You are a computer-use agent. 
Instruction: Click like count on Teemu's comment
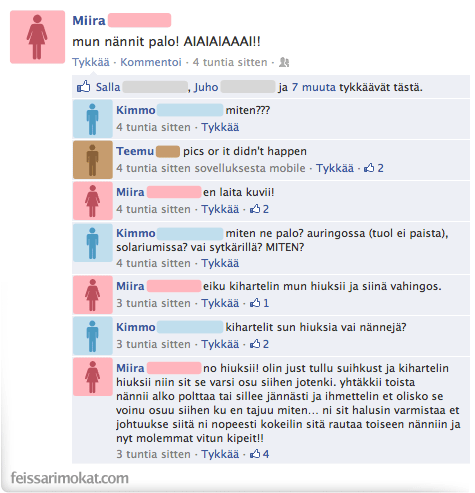click(374, 168)
